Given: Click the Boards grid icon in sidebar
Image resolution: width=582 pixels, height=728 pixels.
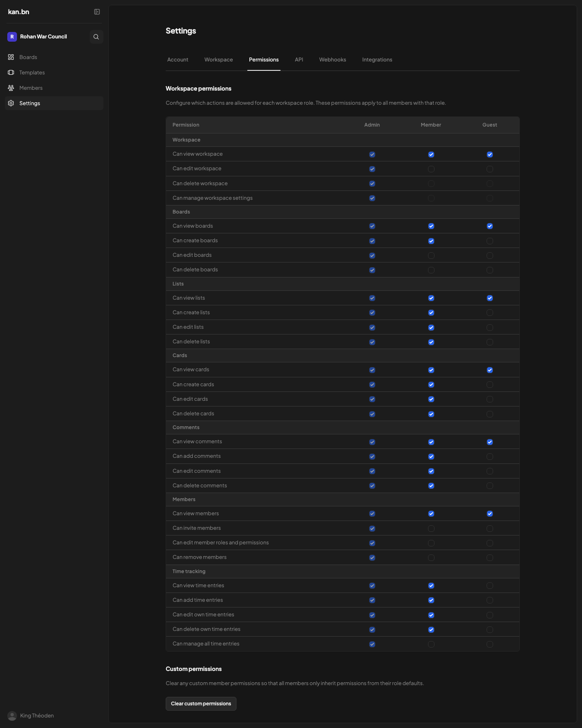Looking at the screenshot, I should (11, 57).
